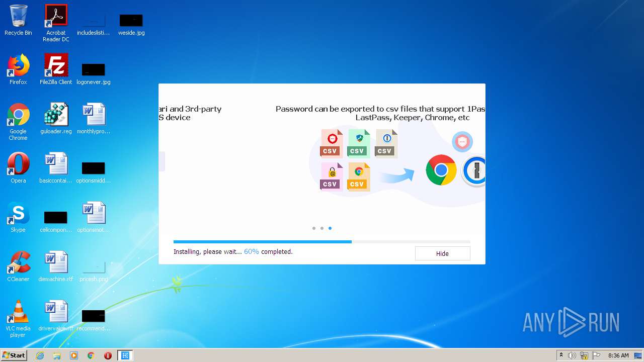This screenshot has height=362, width=644.
Task: Open Chrome from the taskbar
Action: coord(91,355)
